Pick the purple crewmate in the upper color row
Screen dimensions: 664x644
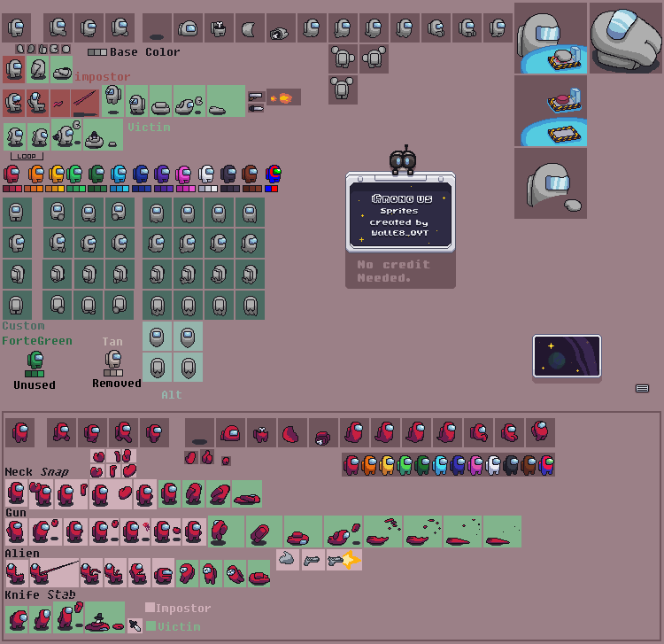click(x=162, y=174)
